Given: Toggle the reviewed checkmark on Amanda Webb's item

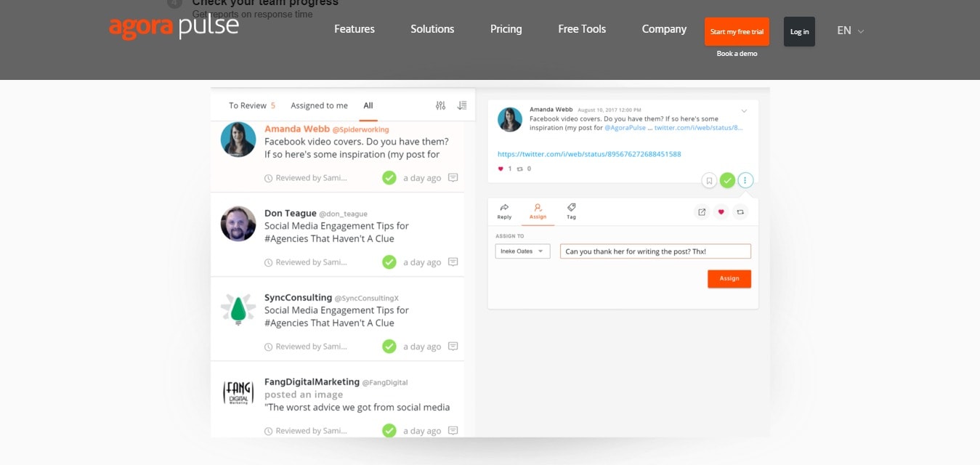Looking at the screenshot, I should pyautogui.click(x=389, y=178).
